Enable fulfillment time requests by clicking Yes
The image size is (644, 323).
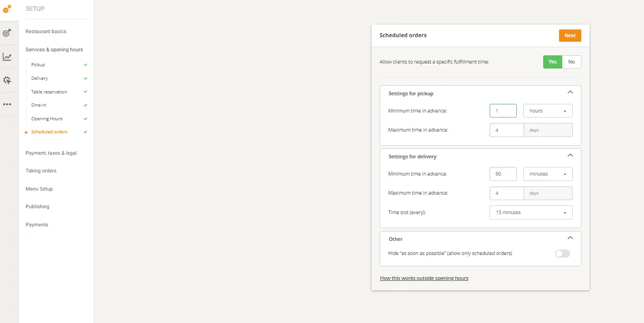[552, 62]
